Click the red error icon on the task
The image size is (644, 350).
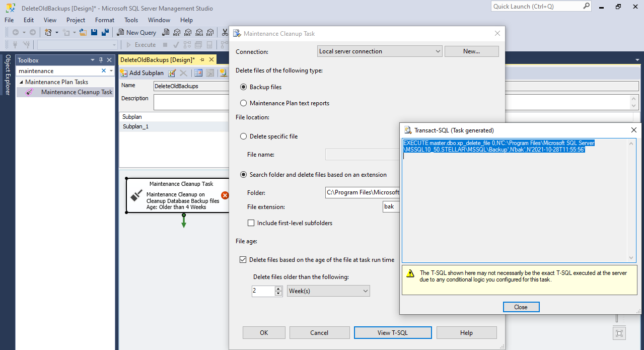(x=225, y=195)
